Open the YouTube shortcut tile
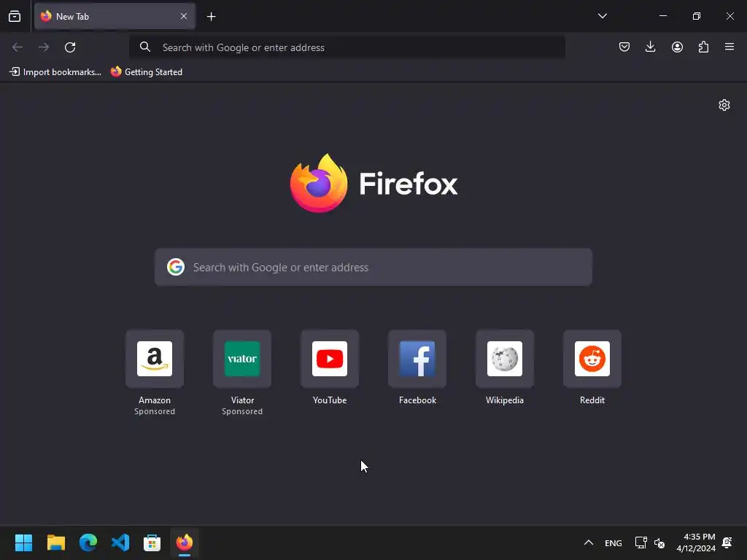The width and height of the screenshot is (747, 560). coord(330,367)
